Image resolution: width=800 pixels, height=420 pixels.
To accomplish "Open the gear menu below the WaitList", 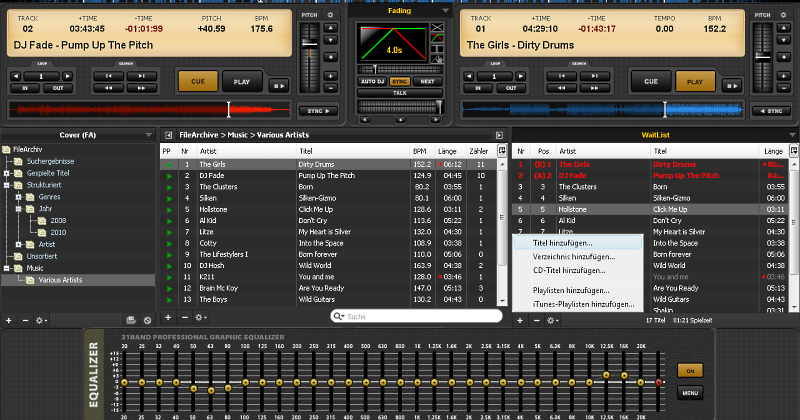I will click(x=553, y=320).
